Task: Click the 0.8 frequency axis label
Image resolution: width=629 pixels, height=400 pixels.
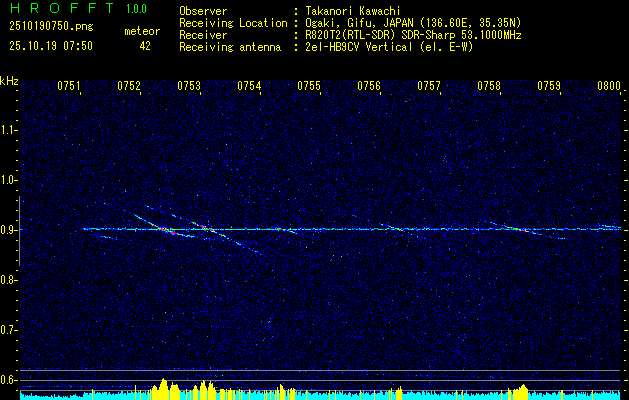Action: click(x=8, y=280)
